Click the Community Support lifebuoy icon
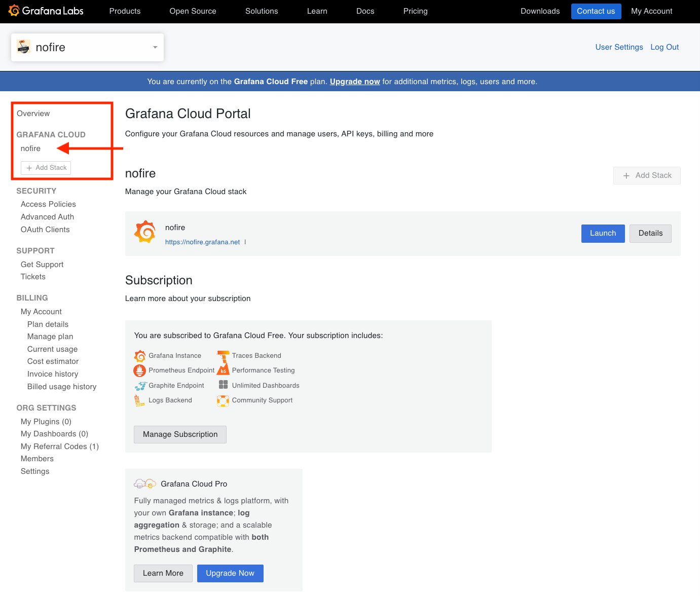 coord(223,401)
